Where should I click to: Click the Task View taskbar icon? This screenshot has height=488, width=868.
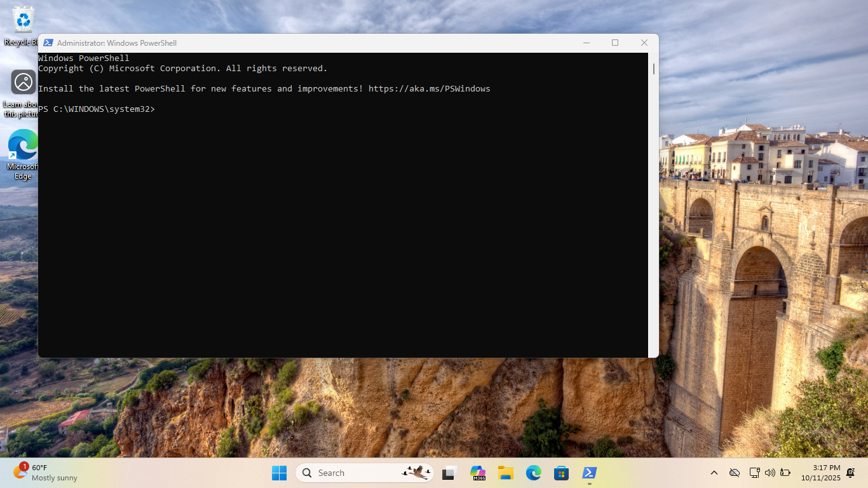pos(450,473)
